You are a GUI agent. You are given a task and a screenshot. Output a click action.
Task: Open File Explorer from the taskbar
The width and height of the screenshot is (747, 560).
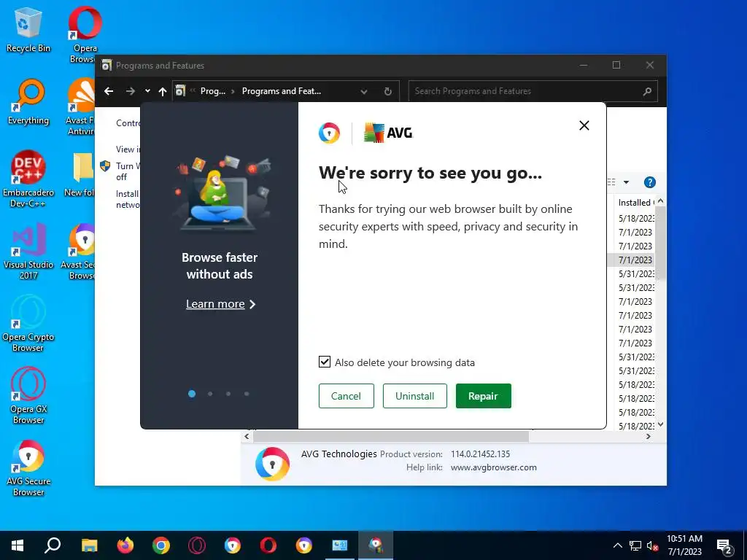[89, 545]
